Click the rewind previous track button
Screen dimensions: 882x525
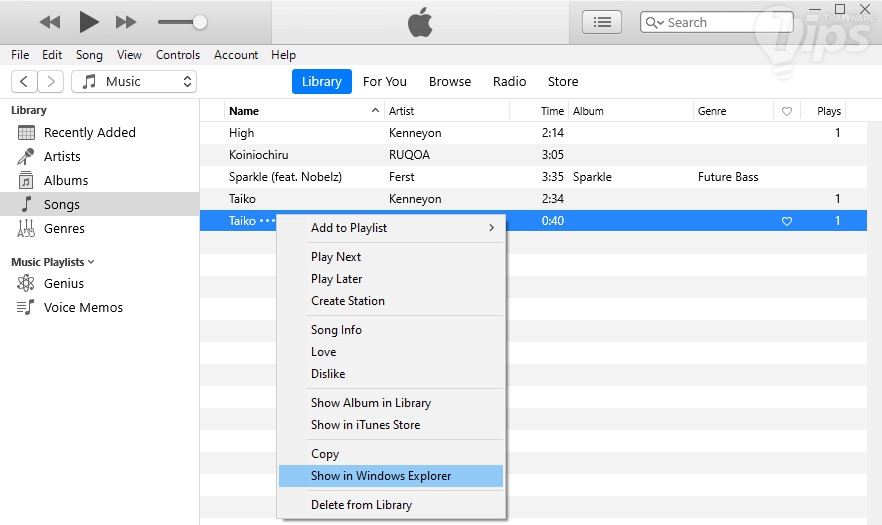50,23
